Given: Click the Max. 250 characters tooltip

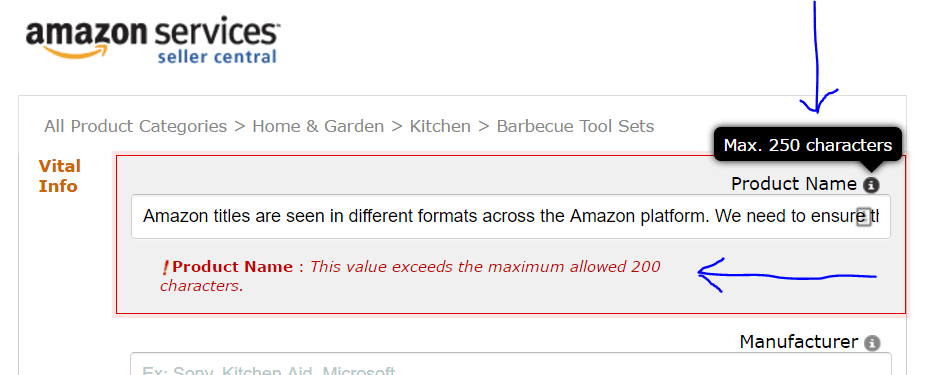Looking at the screenshot, I should tap(808, 145).
